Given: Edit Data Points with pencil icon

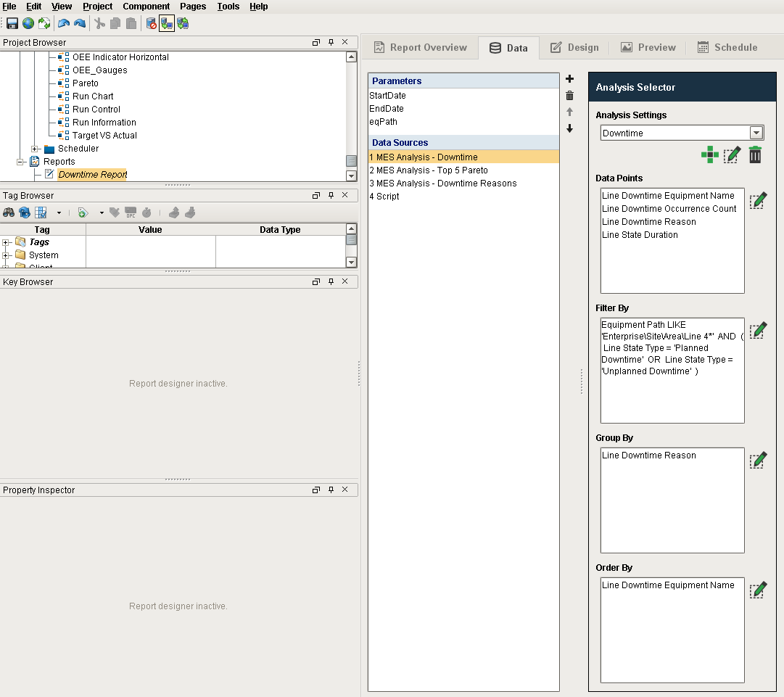Looking at the screenshot, I should tap(758, 201).
